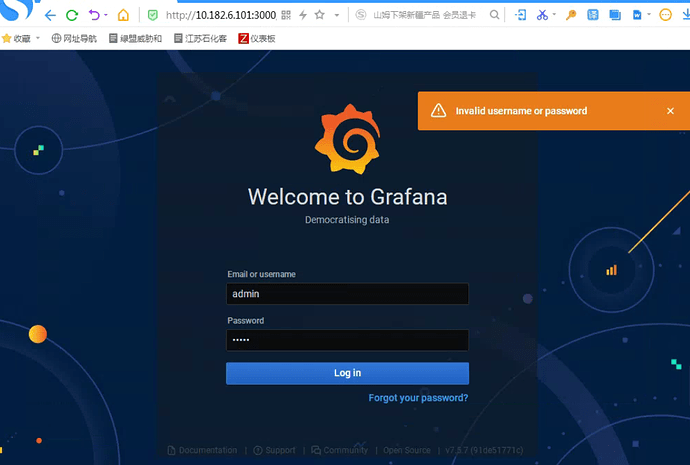
Task: Click the search box with Chinese suggestion text
Action: coord(424,15)
